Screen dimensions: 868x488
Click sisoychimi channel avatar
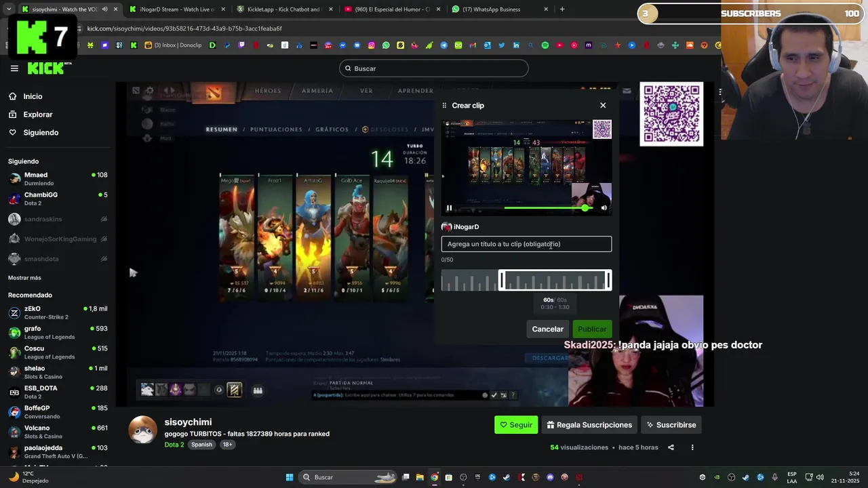coord(143,430)
